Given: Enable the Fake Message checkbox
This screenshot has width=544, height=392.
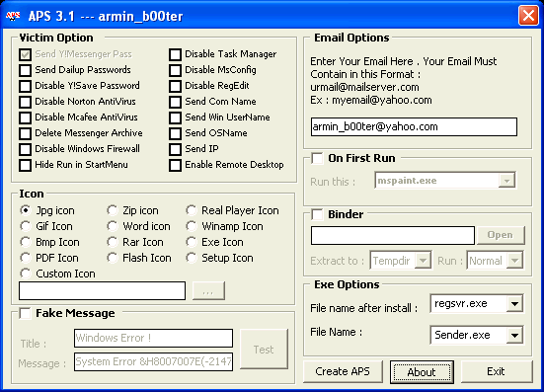Looking at the screenshot, I should point(25,313).
